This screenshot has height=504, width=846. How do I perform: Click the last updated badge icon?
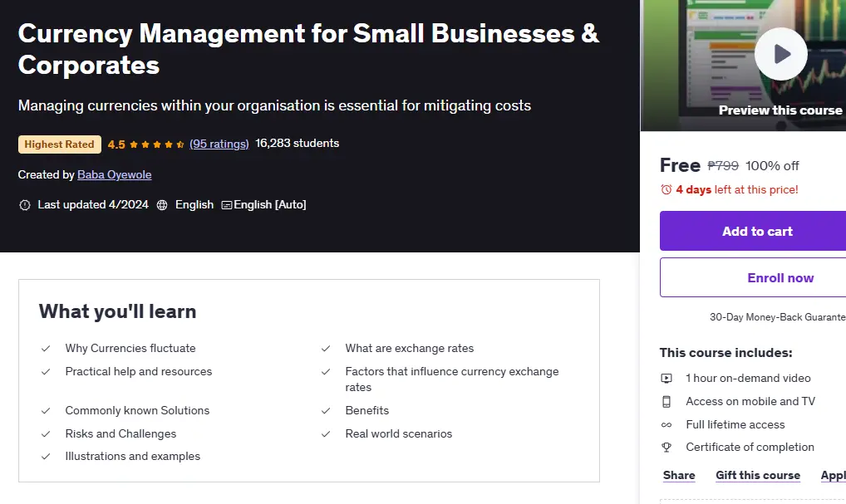(x=25, y=205)
